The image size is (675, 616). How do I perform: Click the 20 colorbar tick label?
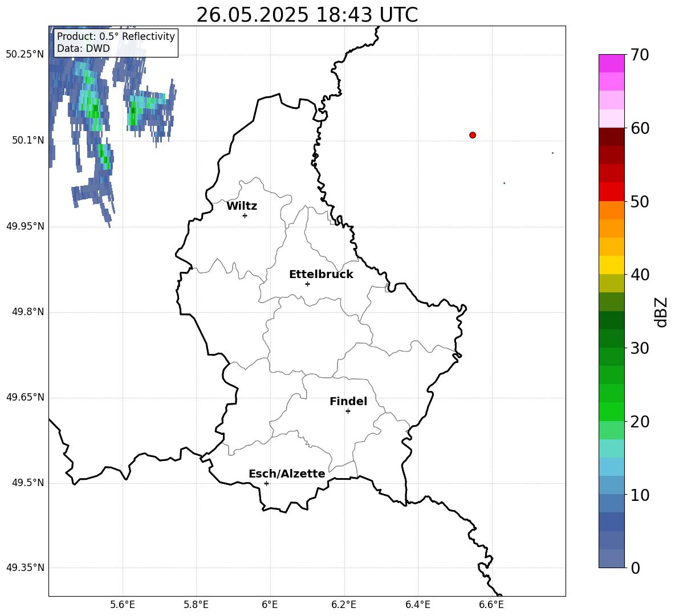[640, 422]
